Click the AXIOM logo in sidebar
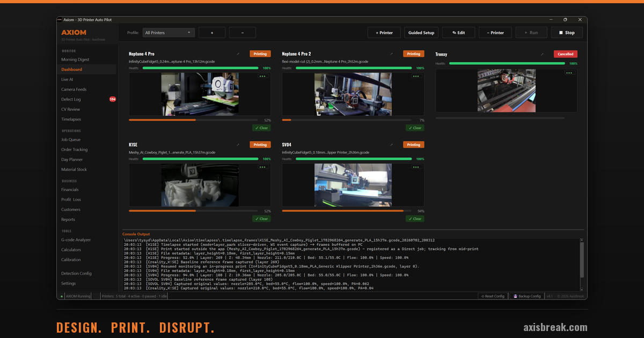The height and width of the screenshot is (338, 644). click(74, 33)
